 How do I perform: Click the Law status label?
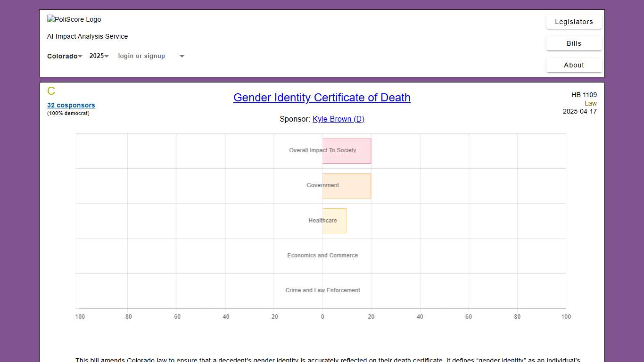(591, 103)
